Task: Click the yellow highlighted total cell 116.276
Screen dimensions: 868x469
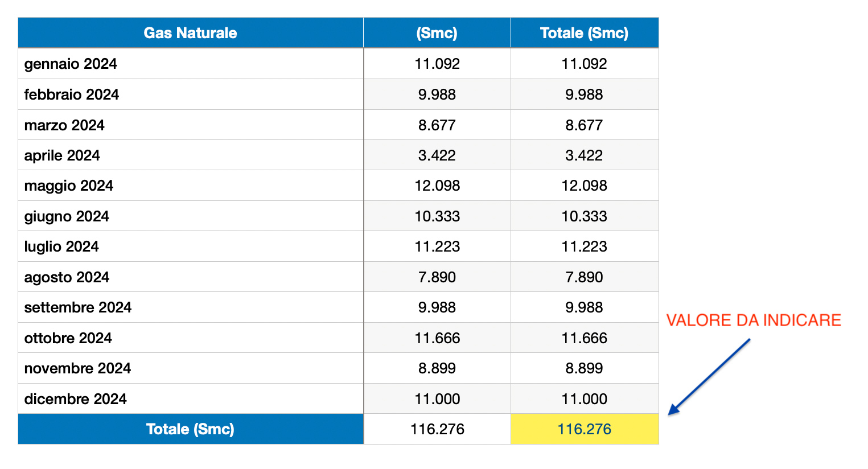Action: [x=585, y=429]
